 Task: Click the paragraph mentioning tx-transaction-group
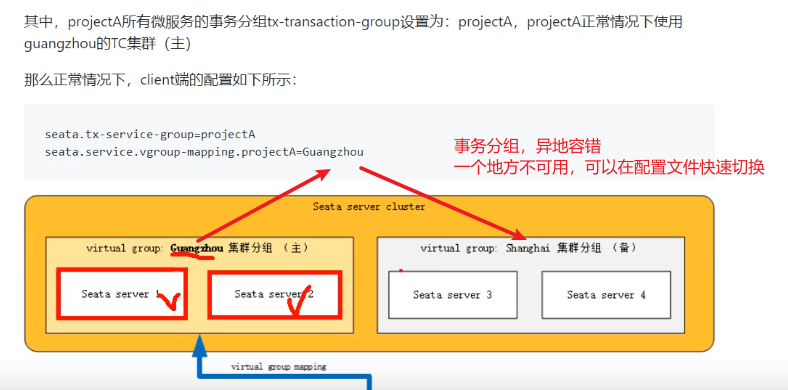click(x=354, y=33)
